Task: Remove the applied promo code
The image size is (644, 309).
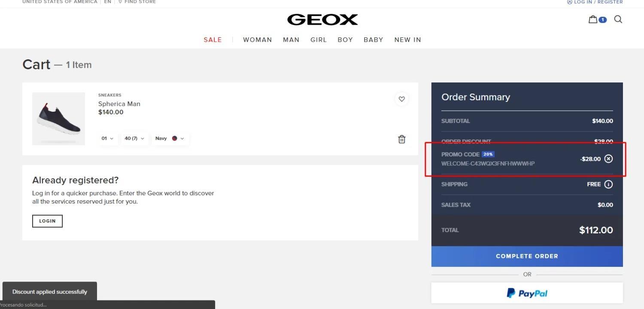Action: point(608,159)
